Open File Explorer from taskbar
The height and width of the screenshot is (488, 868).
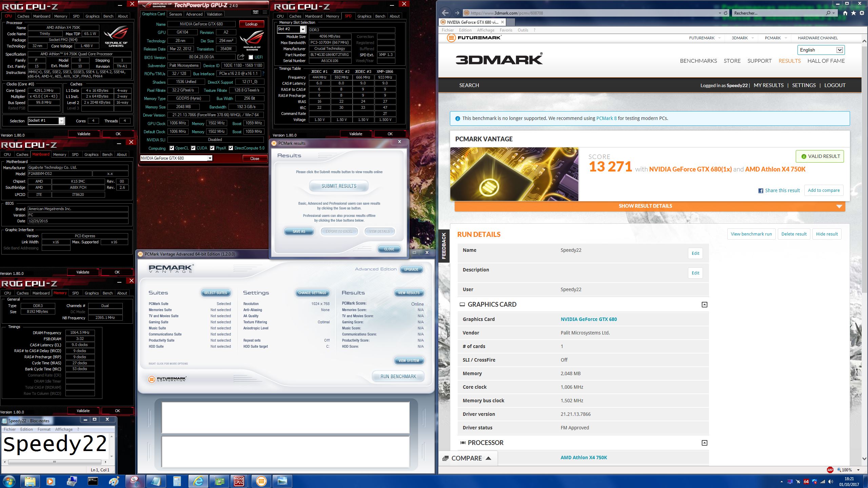(x=30, y=481)
